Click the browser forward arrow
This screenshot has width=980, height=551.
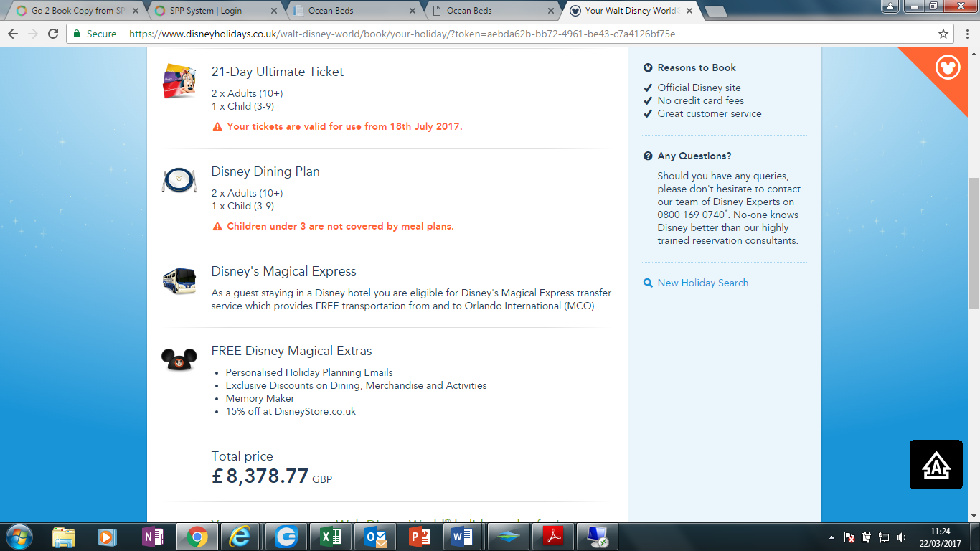[x=33, y=34]
